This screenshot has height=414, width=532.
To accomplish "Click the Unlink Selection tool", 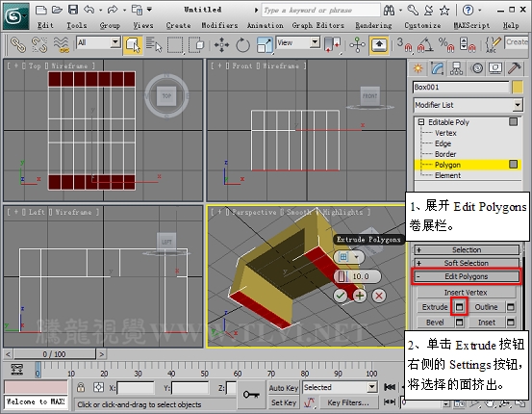I will pos(39,45).
